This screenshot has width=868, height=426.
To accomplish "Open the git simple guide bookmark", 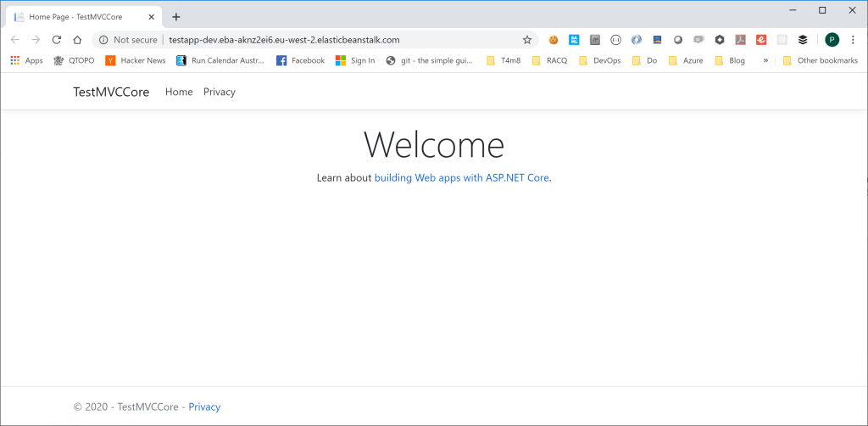I will tap(430, 60).
